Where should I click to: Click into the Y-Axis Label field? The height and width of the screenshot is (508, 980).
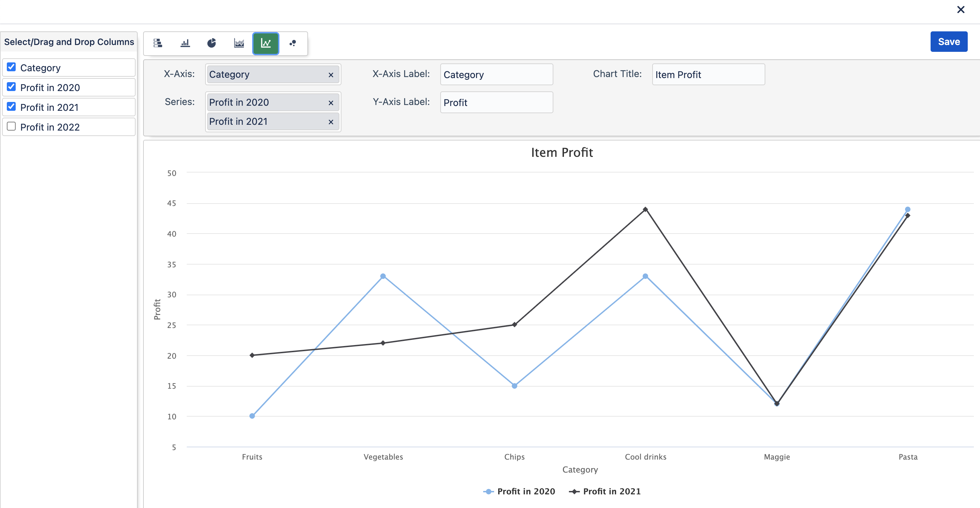496,102
